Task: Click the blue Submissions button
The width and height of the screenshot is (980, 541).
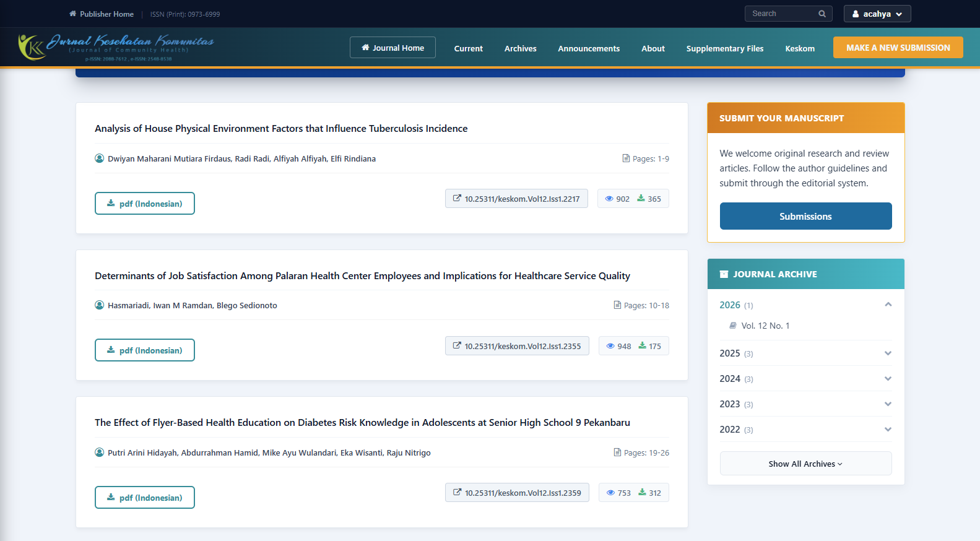Action: point(805,216)
